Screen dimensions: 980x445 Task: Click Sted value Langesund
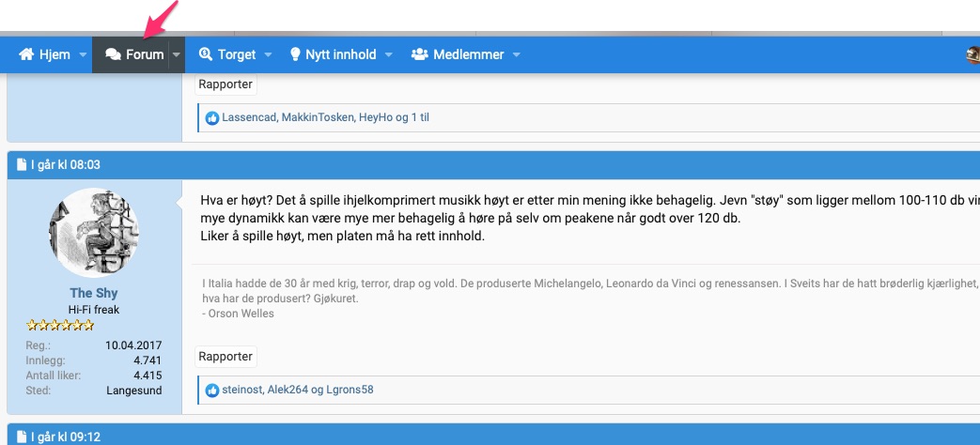134,391
